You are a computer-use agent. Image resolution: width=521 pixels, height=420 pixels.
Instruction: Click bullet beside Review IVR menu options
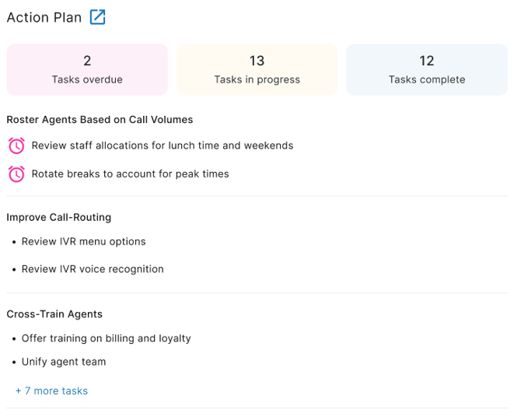click(x=14, y=242)
